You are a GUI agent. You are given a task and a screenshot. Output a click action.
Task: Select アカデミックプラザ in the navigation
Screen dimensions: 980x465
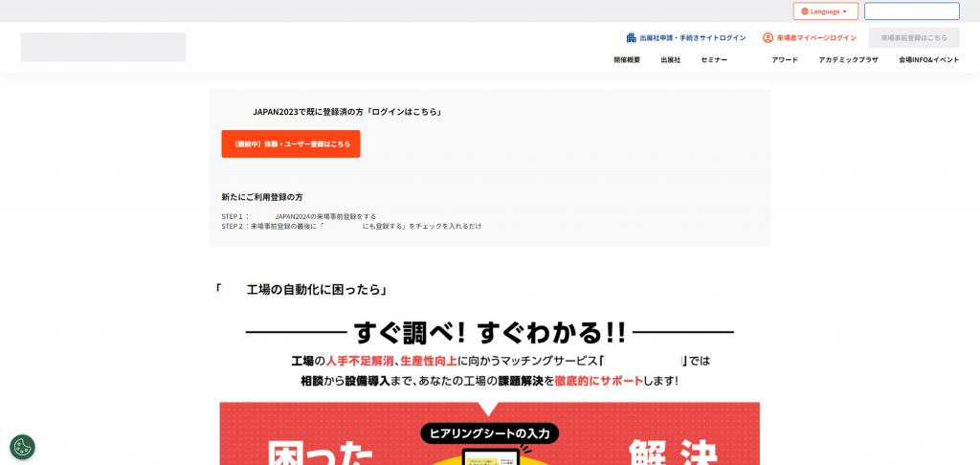tap(848, 60)
